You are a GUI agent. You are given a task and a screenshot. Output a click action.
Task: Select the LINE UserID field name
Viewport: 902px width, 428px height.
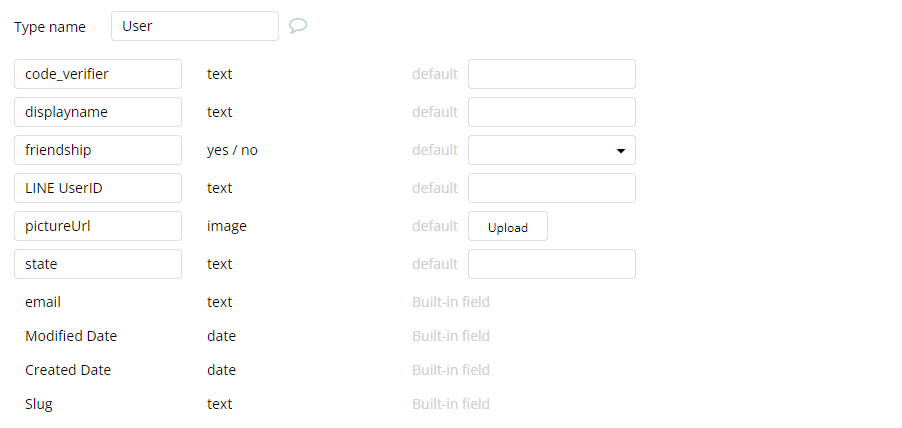(x=98, y=188)
